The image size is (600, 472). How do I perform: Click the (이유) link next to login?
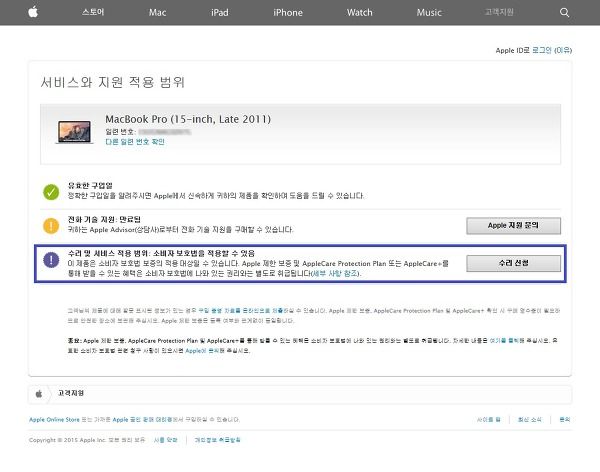click(x=563, y=50)
